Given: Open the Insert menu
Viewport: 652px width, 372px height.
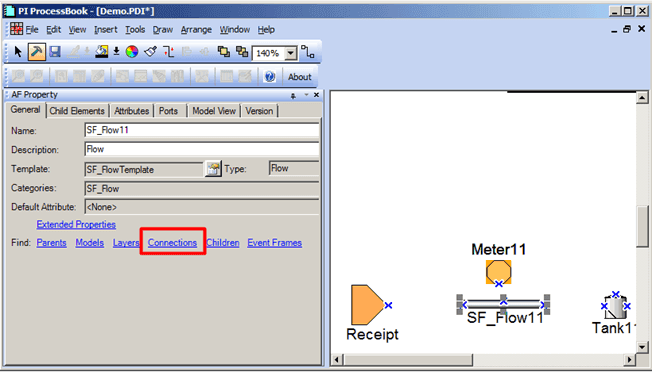Looking at the screenshot, I should pos(106,30).
